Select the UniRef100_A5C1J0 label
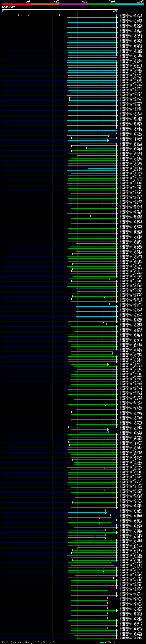 click(x=131, y=30)
